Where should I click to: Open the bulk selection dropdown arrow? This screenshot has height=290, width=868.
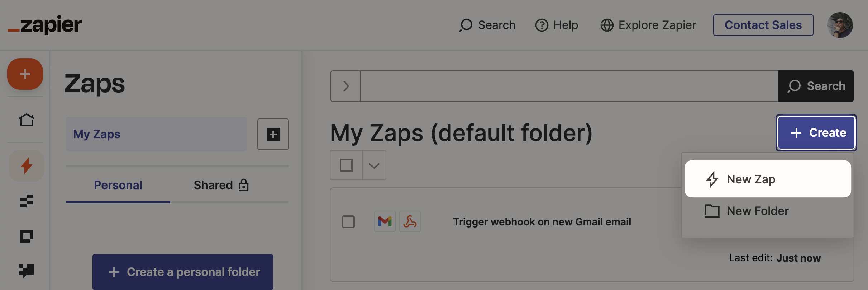pyautogui.click(x=374, y=165)
